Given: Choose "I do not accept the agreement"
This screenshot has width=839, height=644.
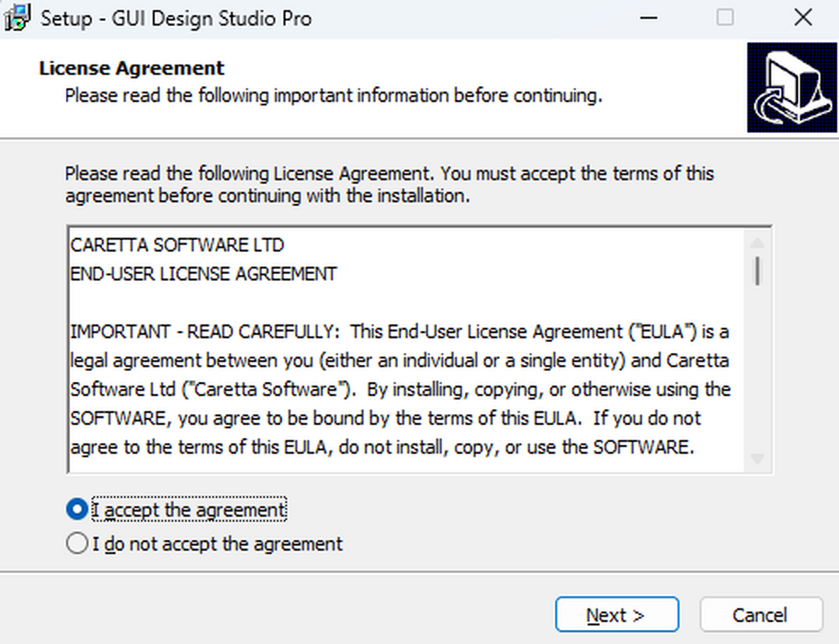Looking at the screenshot, I should pyautogui.click(x=77, y=543).
